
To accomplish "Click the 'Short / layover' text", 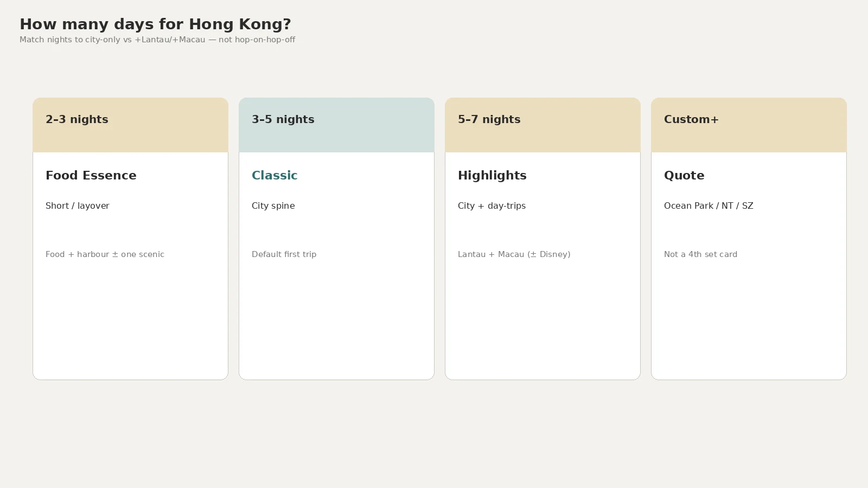I will (78, 206).
